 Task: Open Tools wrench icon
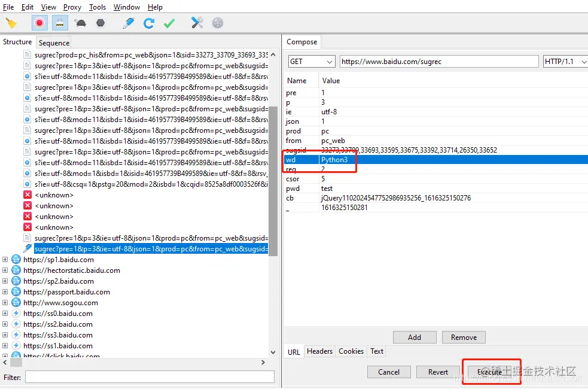197,23
